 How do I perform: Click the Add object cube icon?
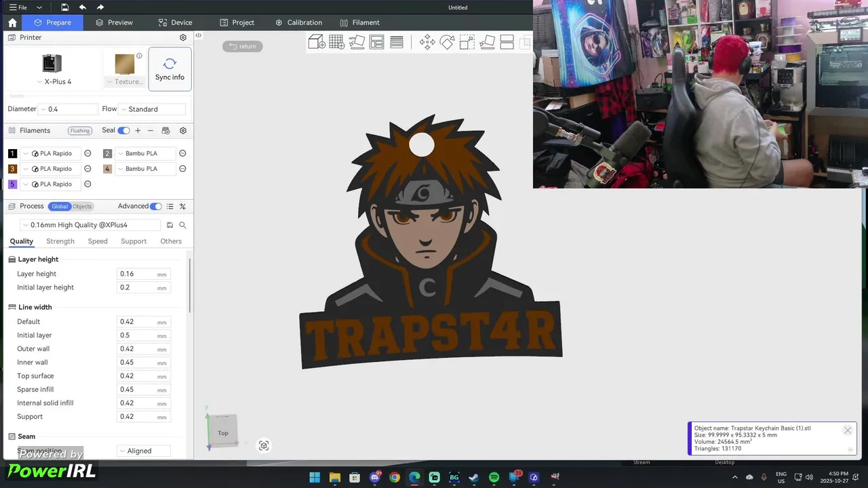coord(317,42)
